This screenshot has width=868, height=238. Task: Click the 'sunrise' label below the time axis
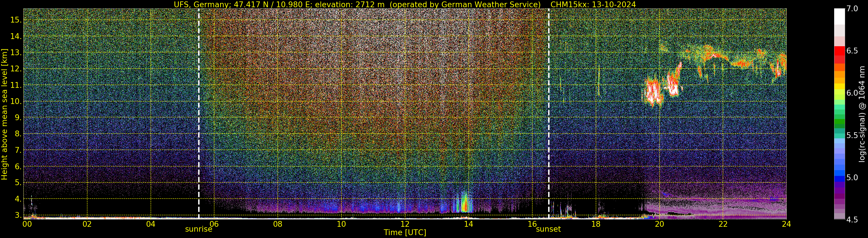[x=199, y=229]
